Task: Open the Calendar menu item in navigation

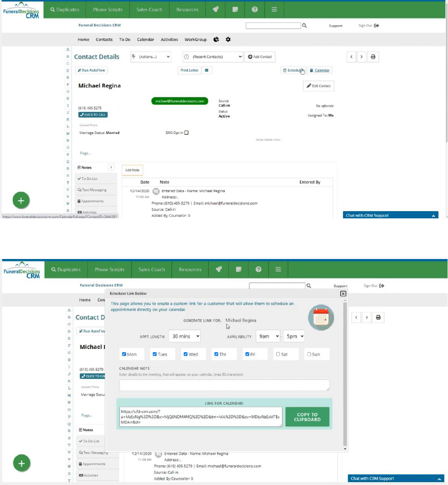Action: (x=145, y=40)
